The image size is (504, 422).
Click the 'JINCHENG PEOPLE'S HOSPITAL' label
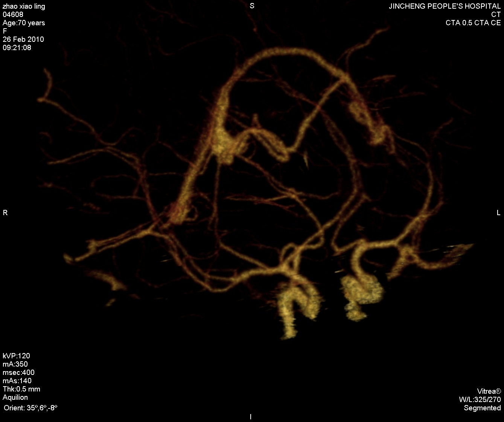(445, 6)
